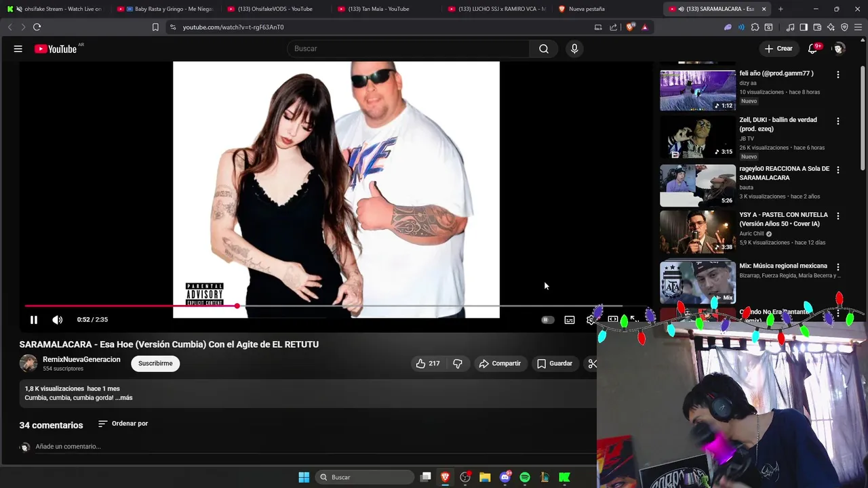The image size is (868, 488).
Task: Open the Brave Wallet icon
Action: click(x=817, y=27)
